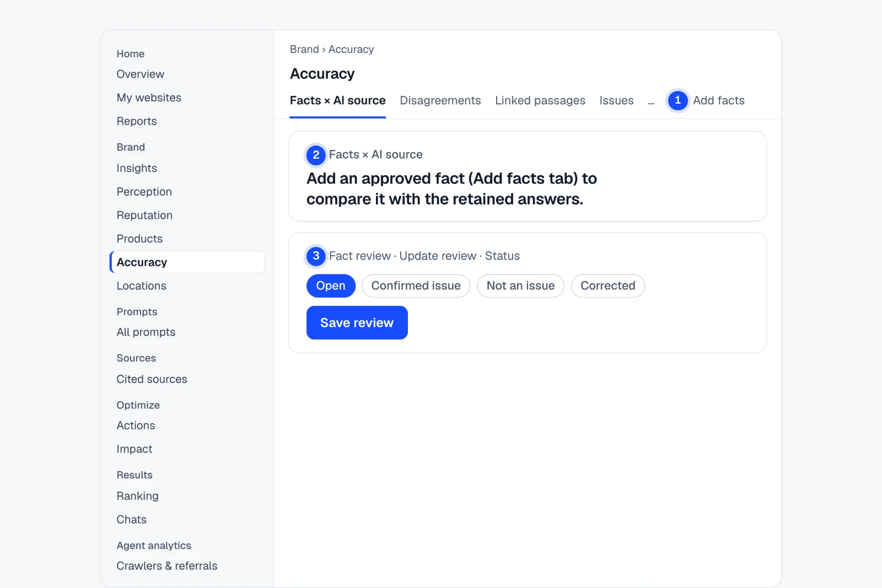Open Actions under Optimize
This screenshot has height=588, width=882.
click(136, 425)
